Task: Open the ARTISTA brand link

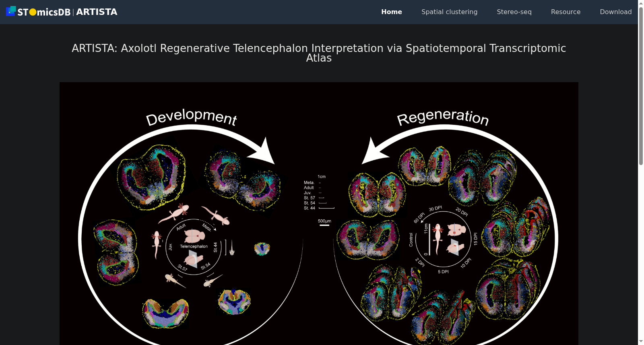Action: 97,12
